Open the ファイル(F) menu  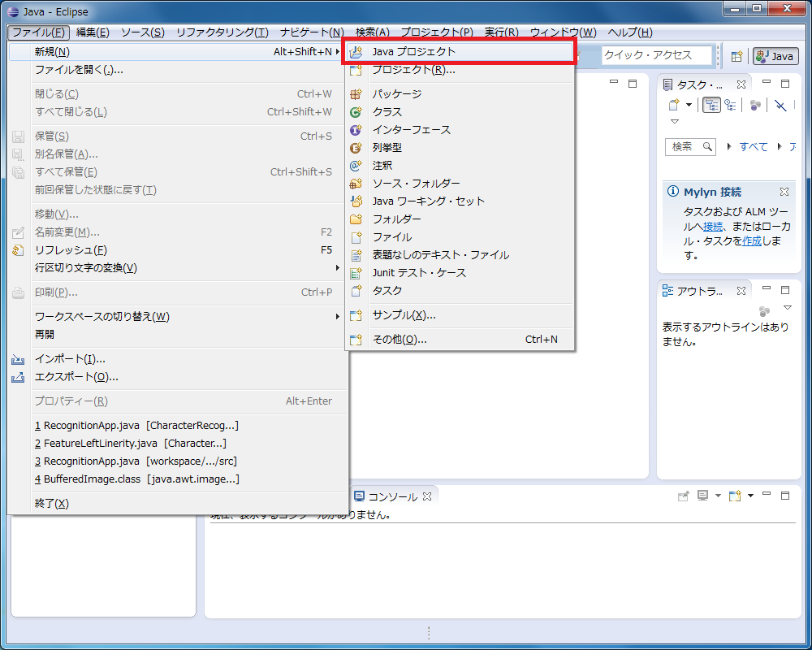[38, 32]
